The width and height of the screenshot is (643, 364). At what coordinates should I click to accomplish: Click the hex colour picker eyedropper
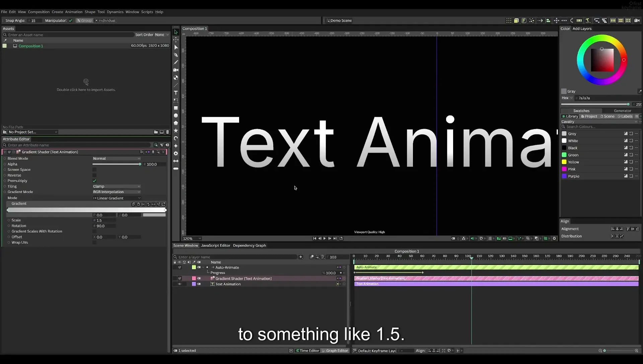tap(639, 91)
